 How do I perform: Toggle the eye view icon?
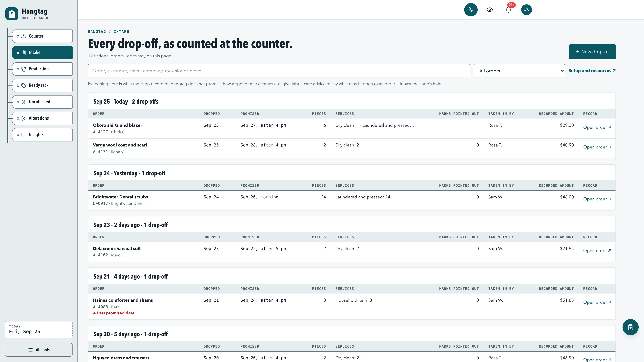point(490,10)
